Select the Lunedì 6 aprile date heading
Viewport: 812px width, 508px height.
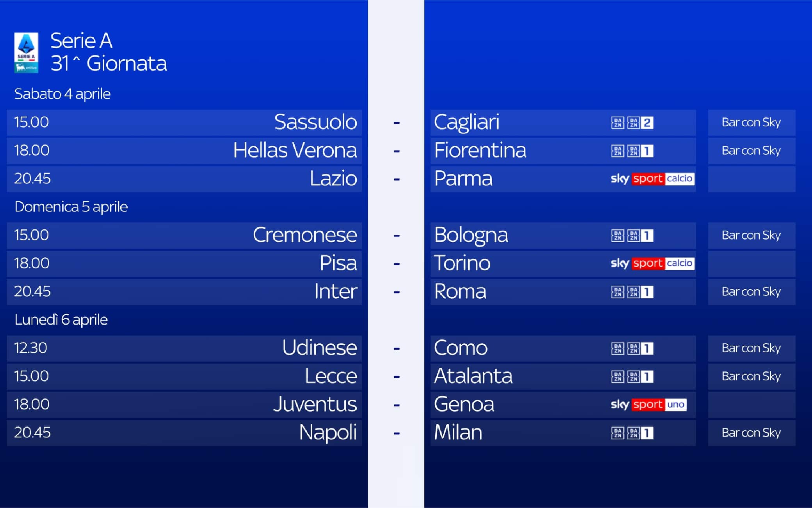point(61,320)
